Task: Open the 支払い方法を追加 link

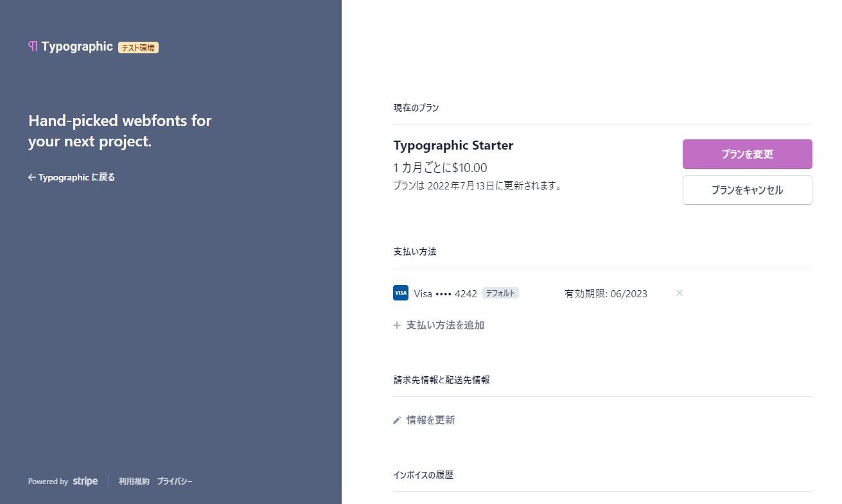Action: 439,325
